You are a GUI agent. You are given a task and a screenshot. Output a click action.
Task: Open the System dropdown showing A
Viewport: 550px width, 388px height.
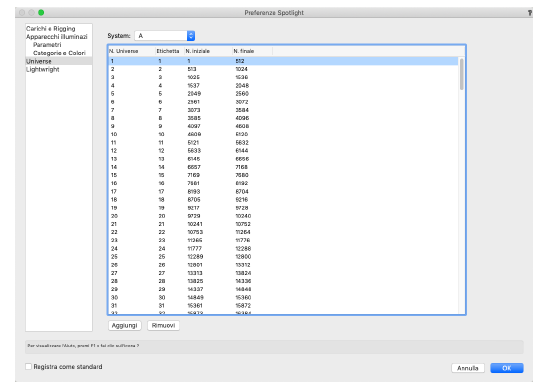click(165, 36)
